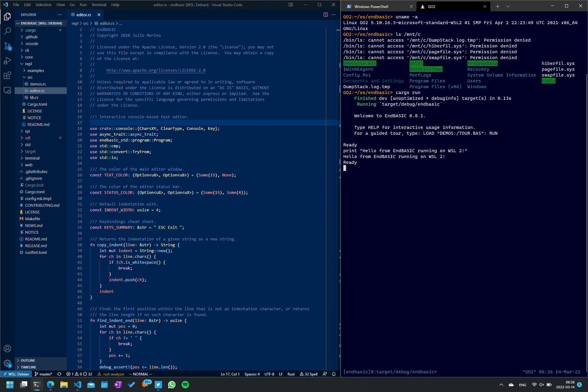Open Microsoft Edge from taskbar

(51, 385)
